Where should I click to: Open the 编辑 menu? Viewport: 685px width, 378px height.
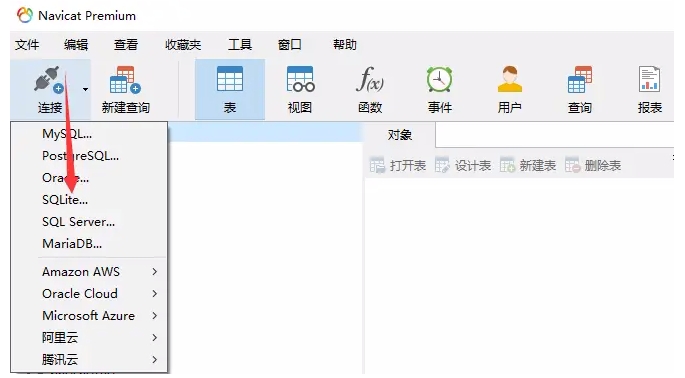tap(76, 45)
